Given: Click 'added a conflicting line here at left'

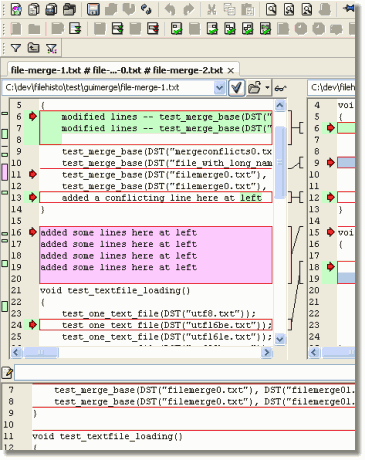Looking at the screenshot, I should [x=161, y=198].
